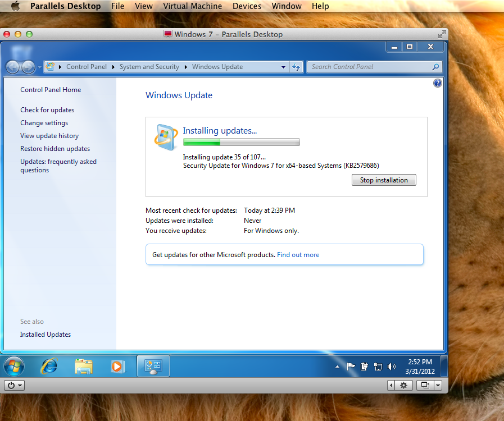
Task: Open Windows Help with the question mark icon
Action: pyautogui.click(x=438, y=83)
